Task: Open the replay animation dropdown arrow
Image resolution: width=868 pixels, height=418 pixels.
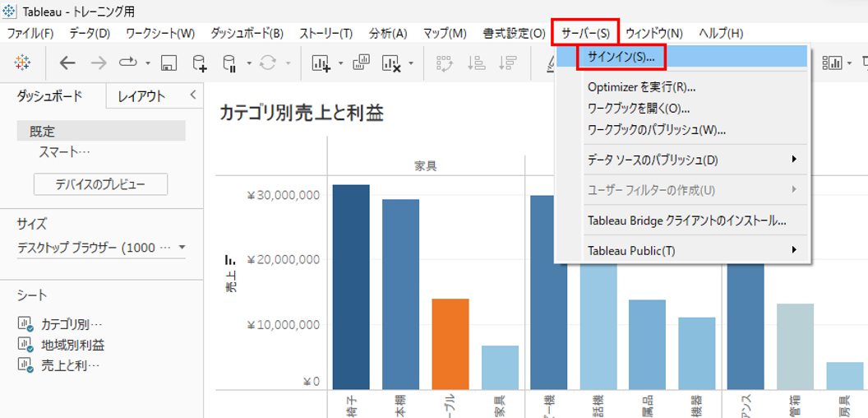Action: 148,63
